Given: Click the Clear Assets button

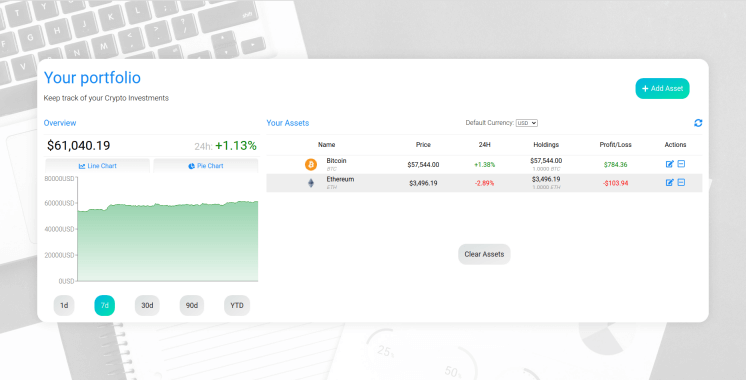Looking at the screenshot, I should [x=484, y=254].
